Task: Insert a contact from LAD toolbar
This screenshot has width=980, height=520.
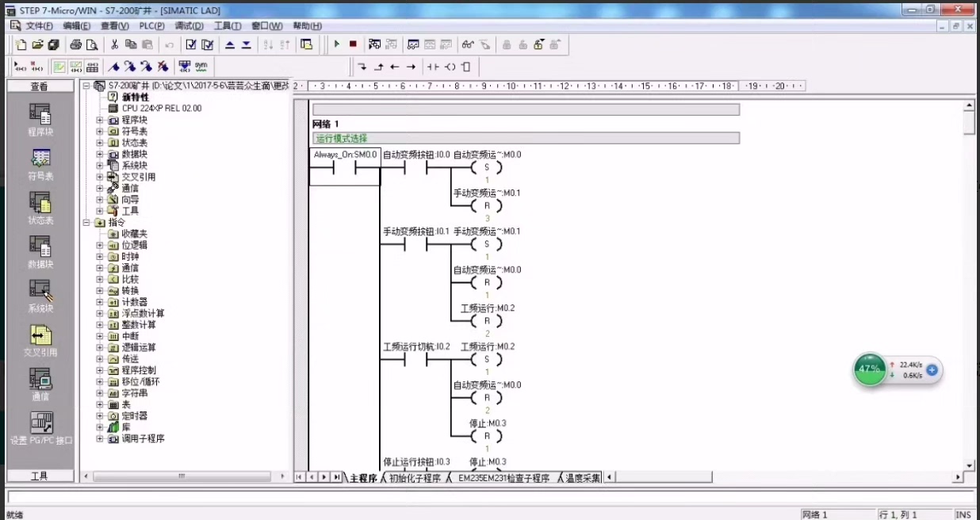Action: click(x=433, y=67)
